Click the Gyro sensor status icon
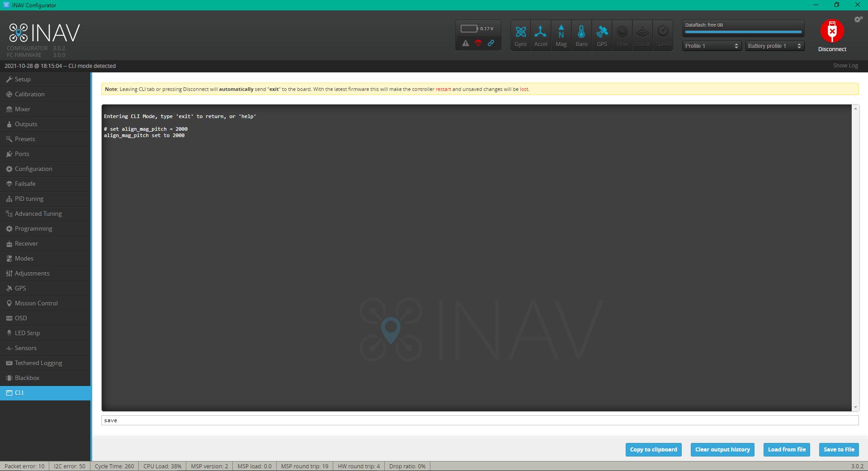 click(x=520, y=35)
